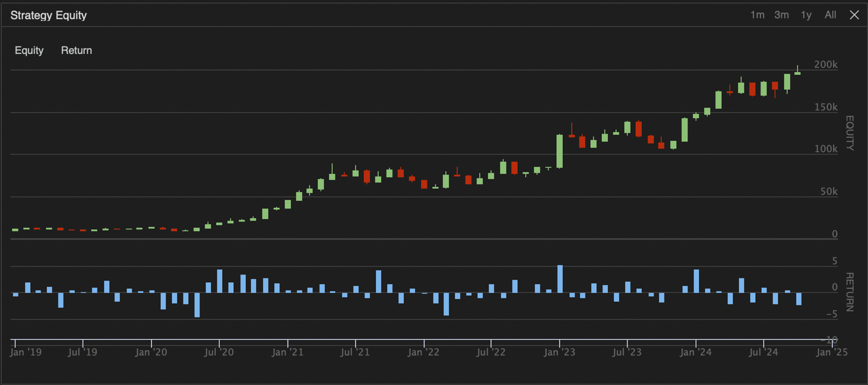Click the tallest return bar at Jan '23
This screenshot has height=385, width=868.
pyautogui.click(x=560, y=279)
